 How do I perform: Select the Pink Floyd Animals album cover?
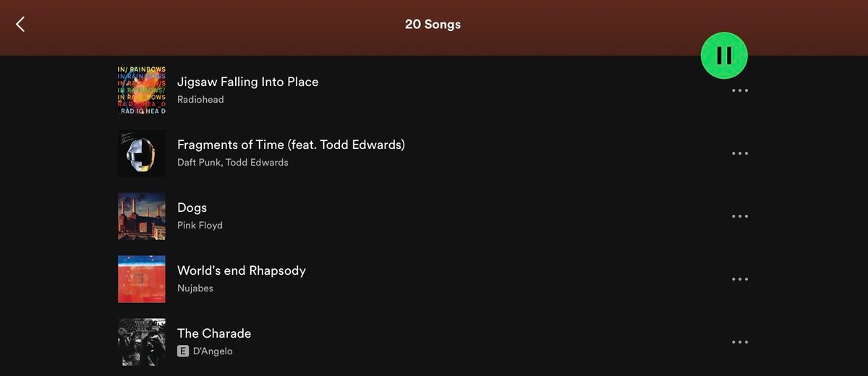point(142,216)
